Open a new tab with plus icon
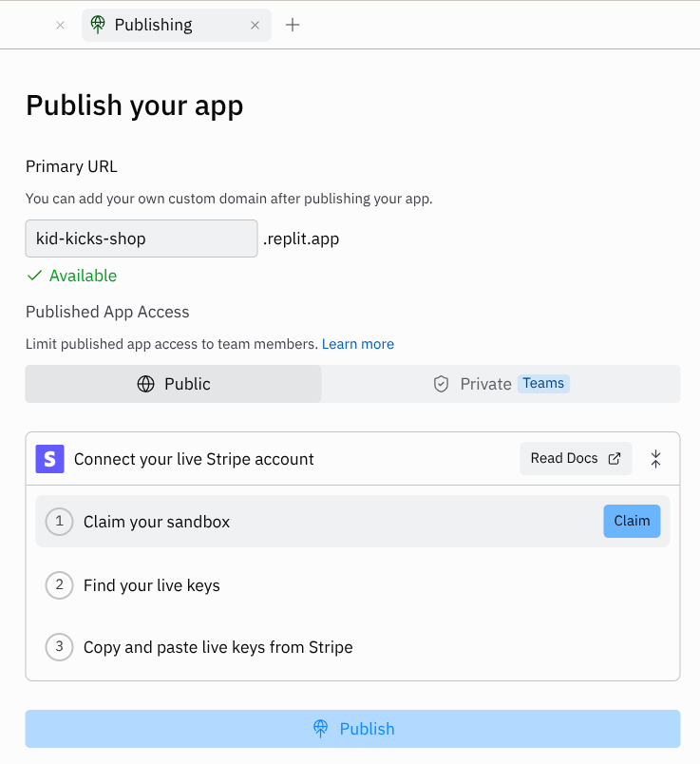700x764 pixels. click(x=293, y=25)
